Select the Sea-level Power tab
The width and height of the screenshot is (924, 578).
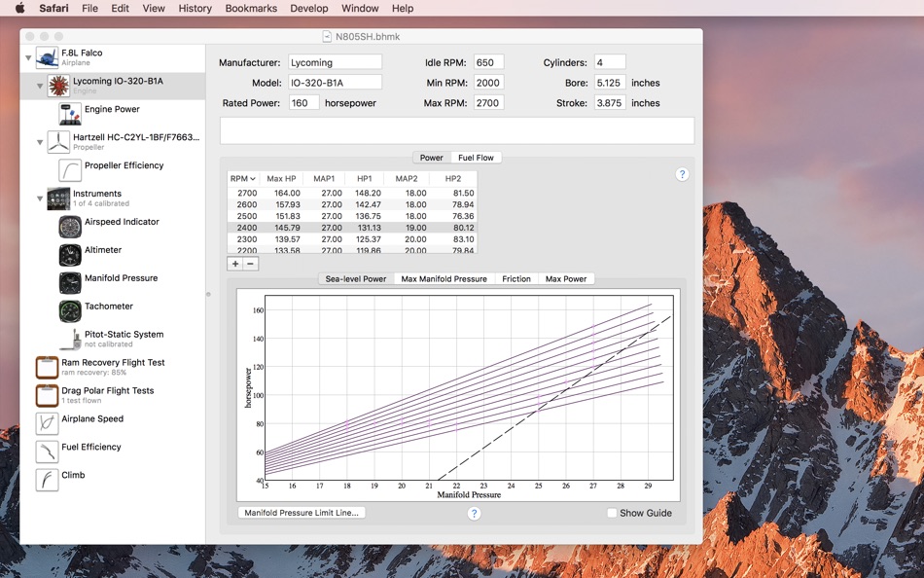pos(356,279)
